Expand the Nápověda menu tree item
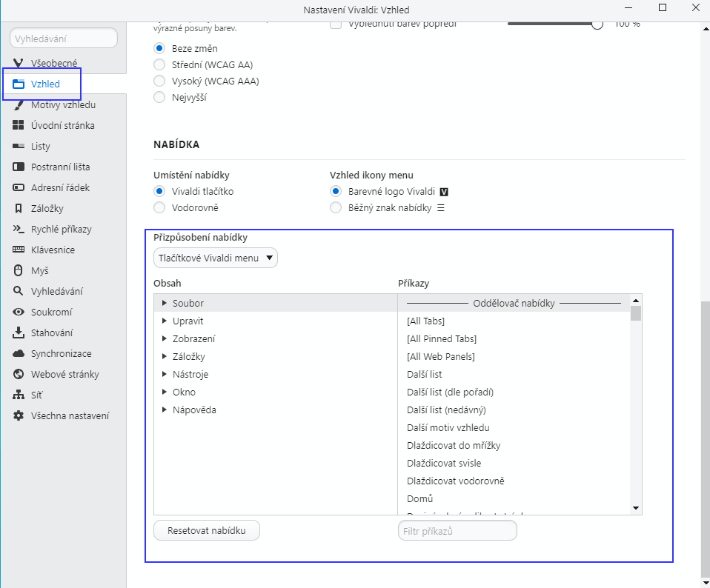This screenshot has height=588, width=710. [x=165, y=410]
